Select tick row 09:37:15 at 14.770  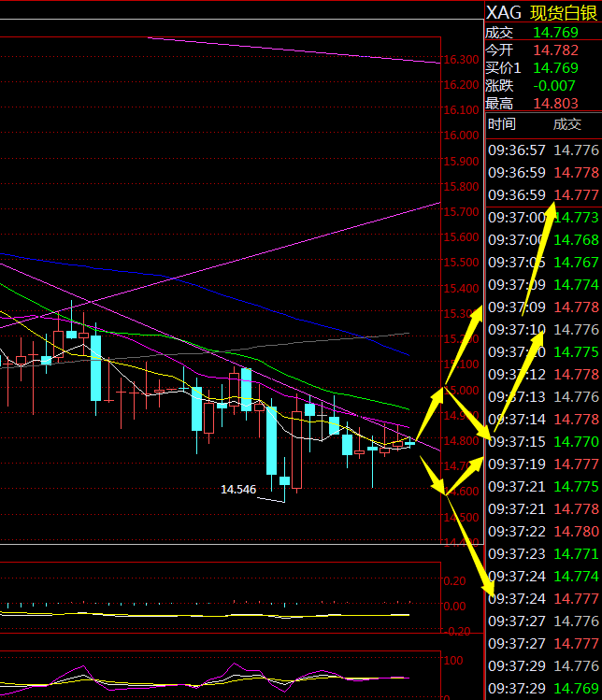click(543, 441)
